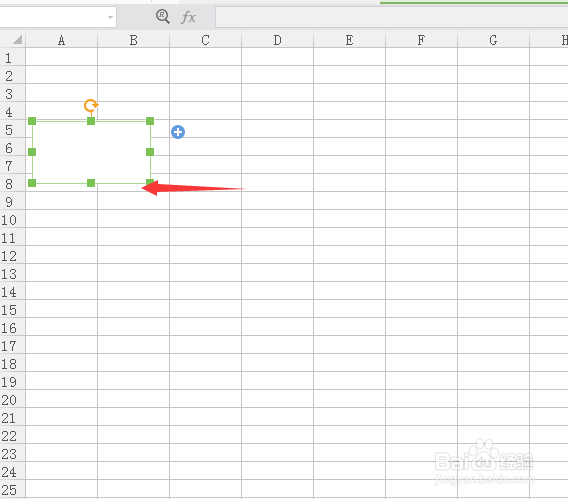The image size is (568, 499).
Task: Select row 8 header
Action: click(12, 183)
